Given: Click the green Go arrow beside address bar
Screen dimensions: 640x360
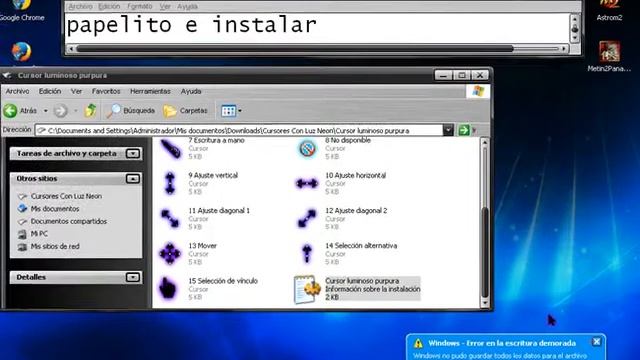Looking at the screenshot, I should pyautogui.click(x=464, y=130).
